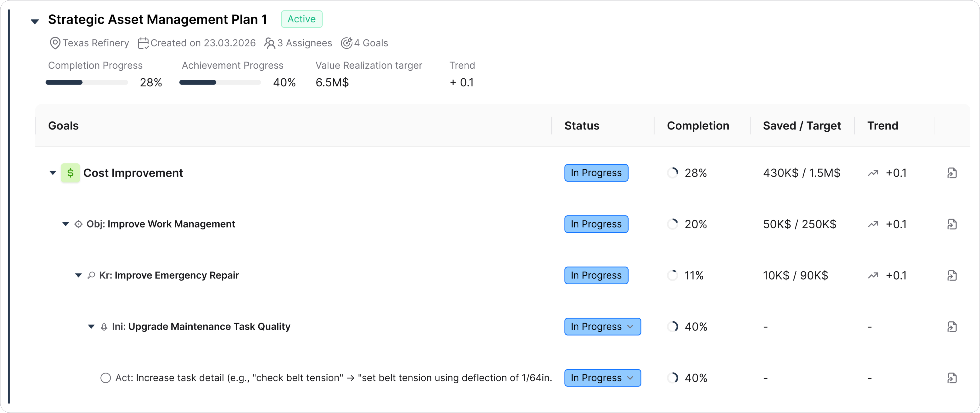Viewport: 980px width, 413px height.
Task: Click the Completion Progress bar
Action: click(87, 82)
